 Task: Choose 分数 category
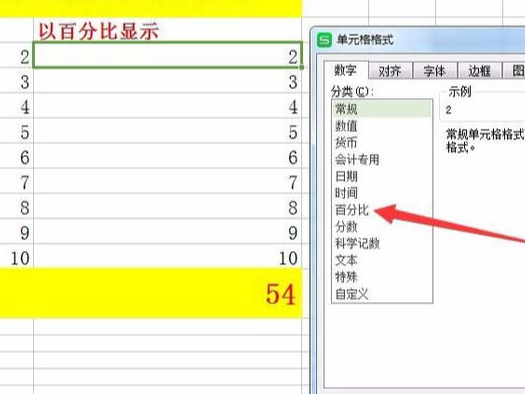[382, 227]
